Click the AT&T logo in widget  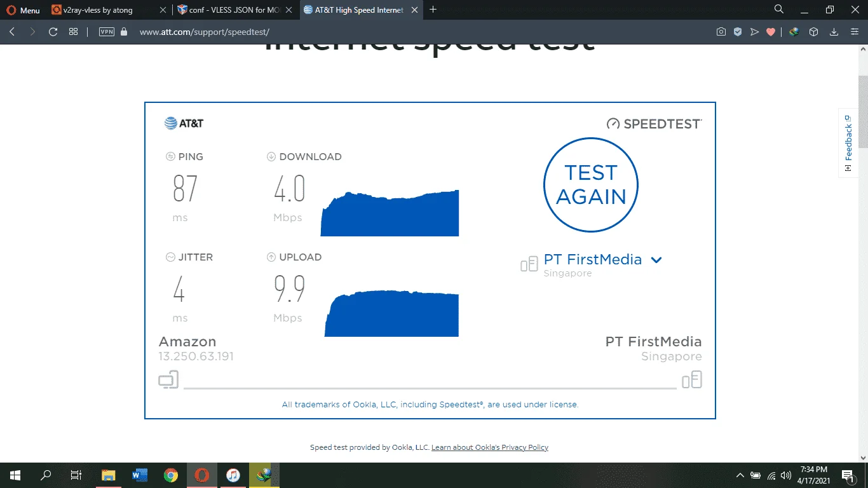(x=184, y=123)
